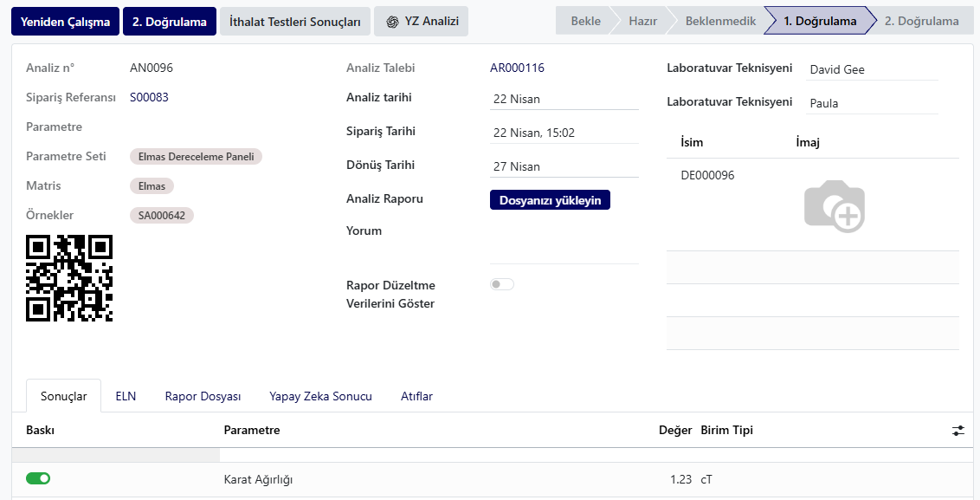Select the SA000642 sample tag
The image size is (980, 500).
162,215
